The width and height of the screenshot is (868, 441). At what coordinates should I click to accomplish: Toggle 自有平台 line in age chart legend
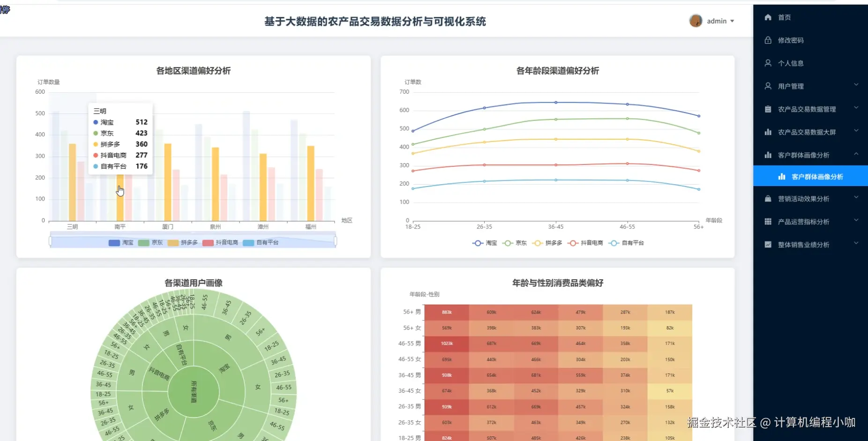click(x=626, y=243)
